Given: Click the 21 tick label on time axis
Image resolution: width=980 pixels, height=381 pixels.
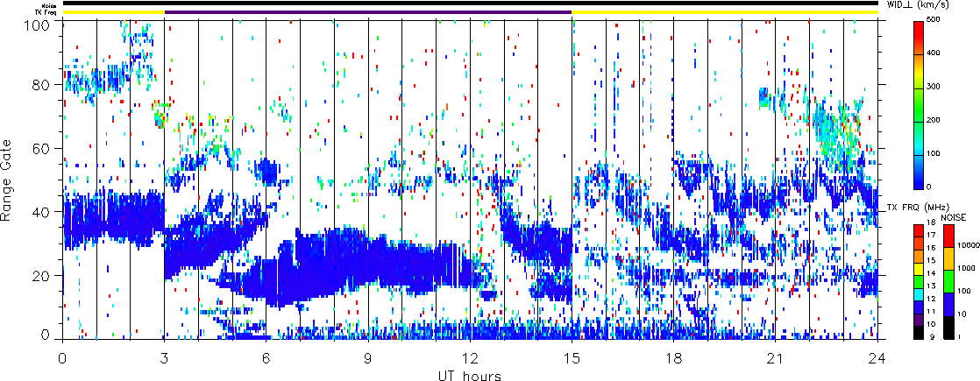Looking at the screenshot, I should [x=776, y=359].
